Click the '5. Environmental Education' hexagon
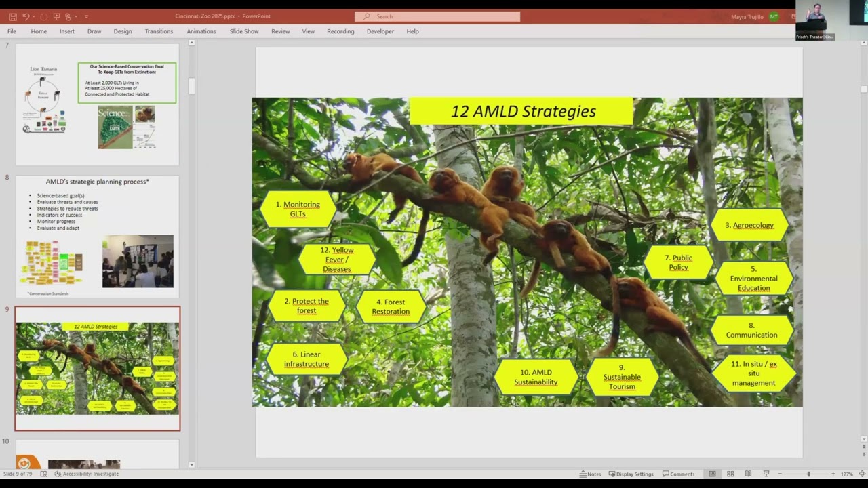Image resolution: width=868 pixels, height=488 pixels. click(x=754, y=278)
